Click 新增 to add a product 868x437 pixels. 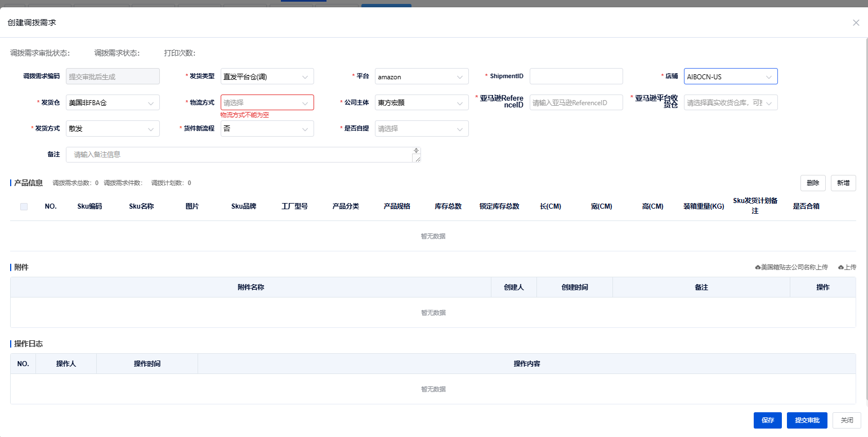click(843, 183)
